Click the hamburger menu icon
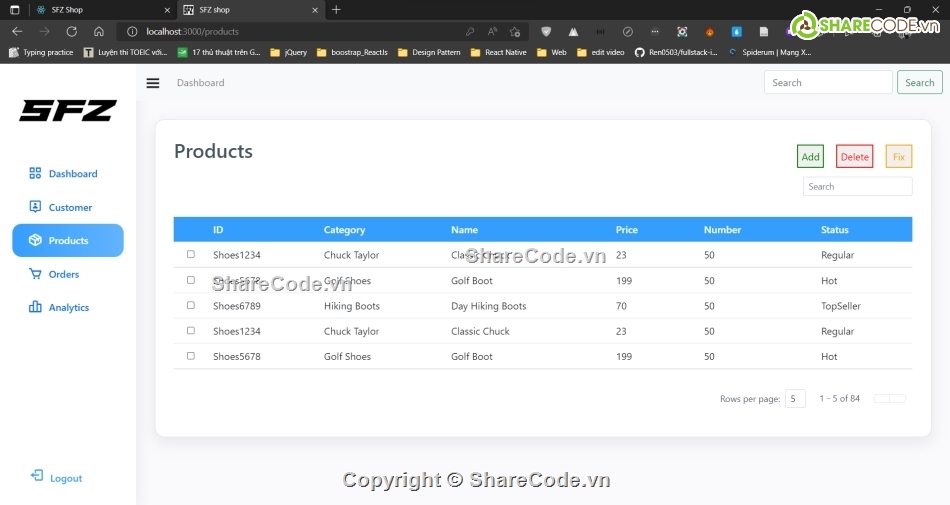 [153, 83]
